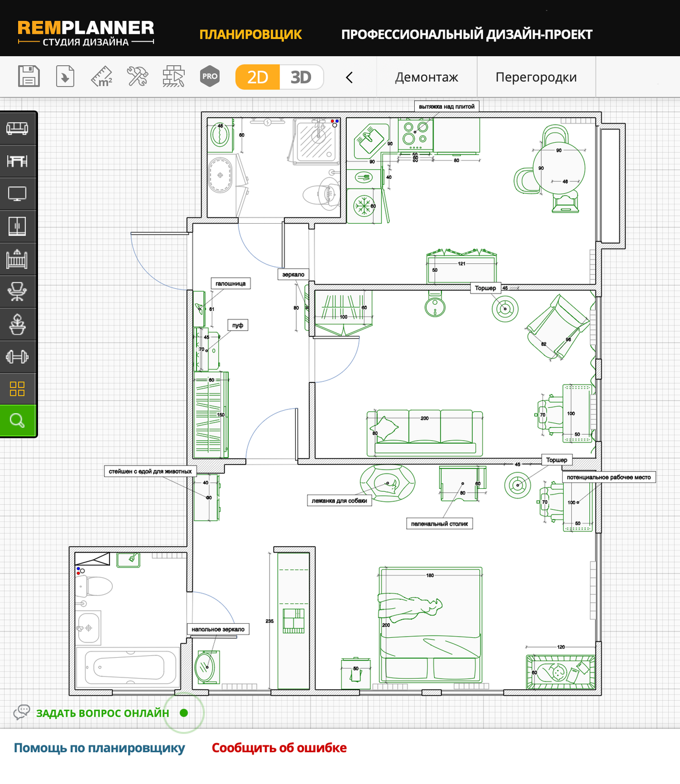
Task: Select the stove cooktop in kitchen
Action: (415, 134)
